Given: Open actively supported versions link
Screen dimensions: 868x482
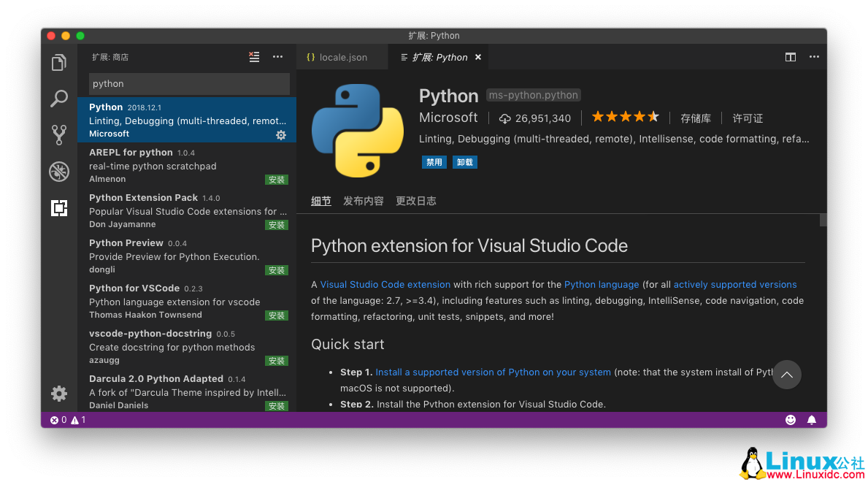Looking at the screenshot, I should (x=735, y=285).
